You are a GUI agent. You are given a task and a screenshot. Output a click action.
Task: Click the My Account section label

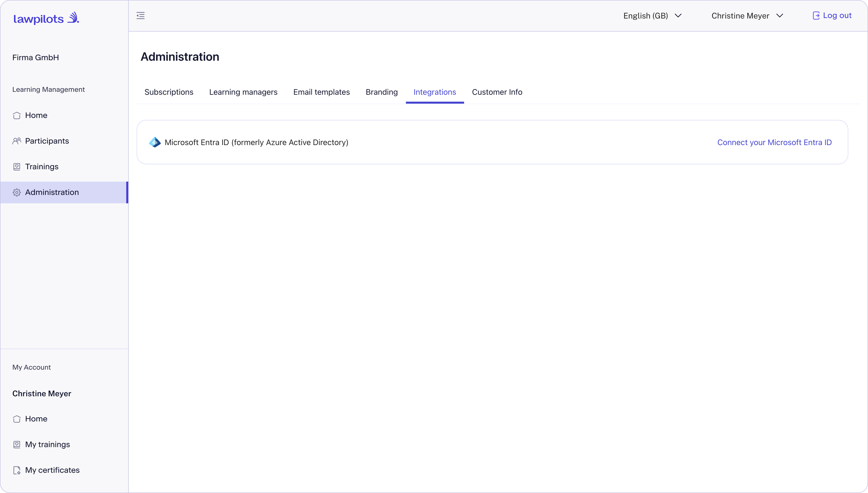[32, 367]
